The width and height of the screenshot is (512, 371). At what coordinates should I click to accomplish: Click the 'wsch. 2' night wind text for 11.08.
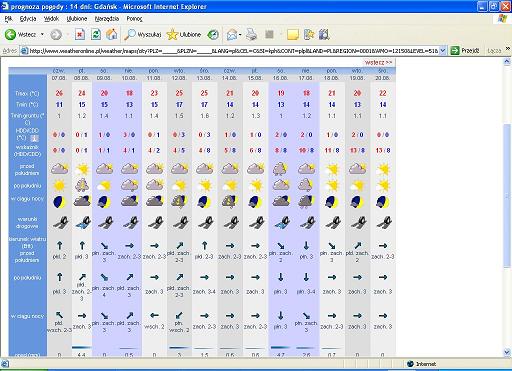click(154, 327)
